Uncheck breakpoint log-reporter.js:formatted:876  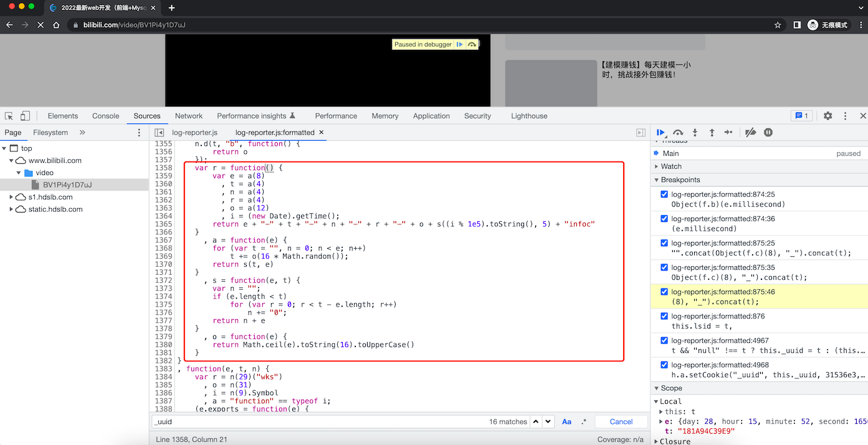(664, 316)
